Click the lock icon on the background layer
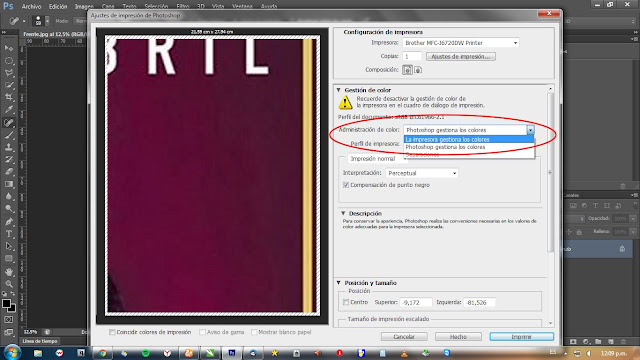Viewport: 640px width, 360px height. pos(622,249)
